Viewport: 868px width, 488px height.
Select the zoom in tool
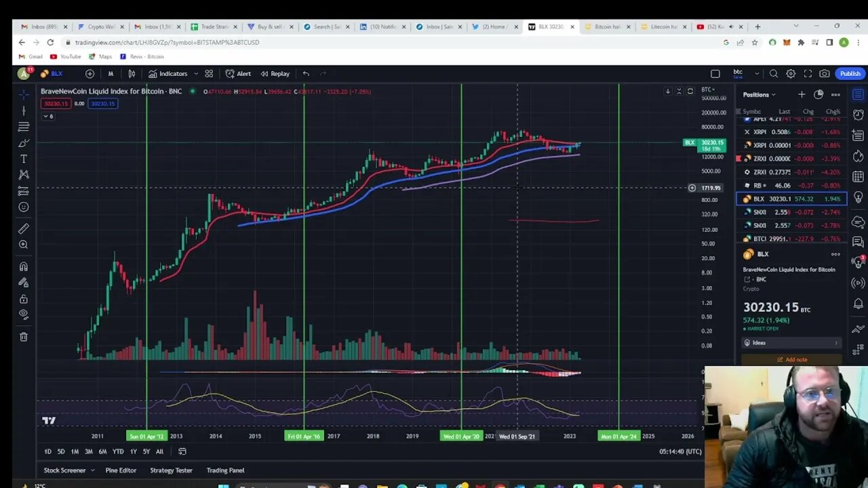tap(24, 245)
